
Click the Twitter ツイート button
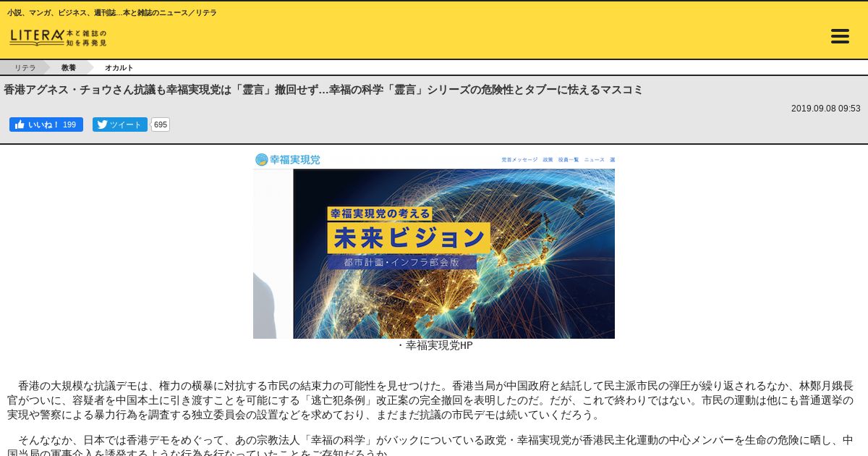pos(120,124)
